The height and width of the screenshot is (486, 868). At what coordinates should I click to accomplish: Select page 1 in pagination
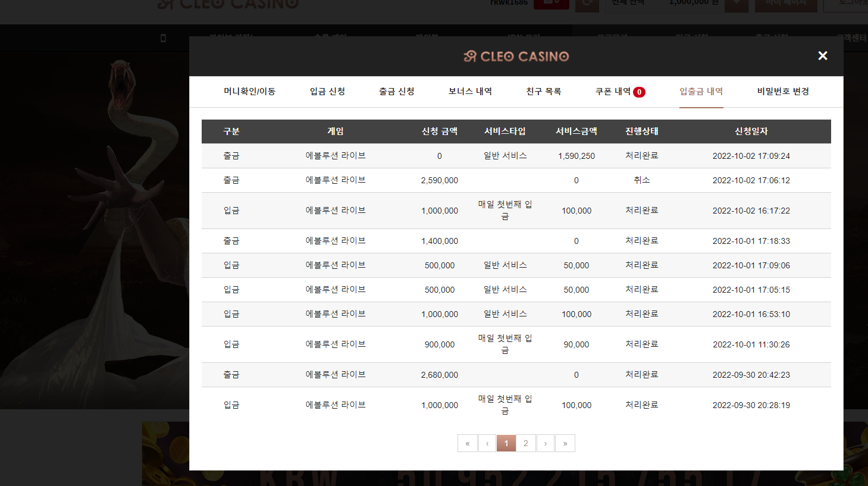point(506,443)
